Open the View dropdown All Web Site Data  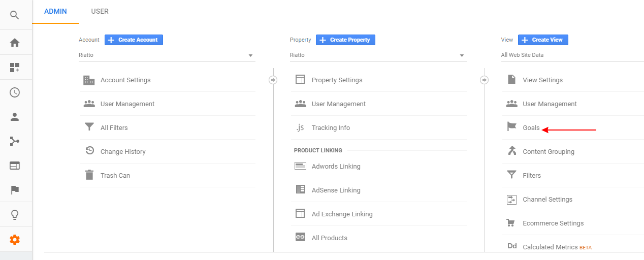[x=572, y=55]
